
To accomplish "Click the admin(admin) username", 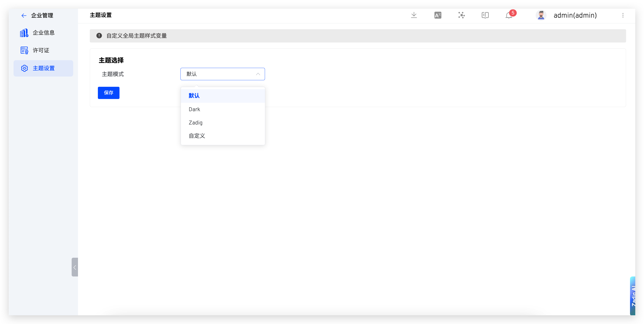I will pos(575,15).
